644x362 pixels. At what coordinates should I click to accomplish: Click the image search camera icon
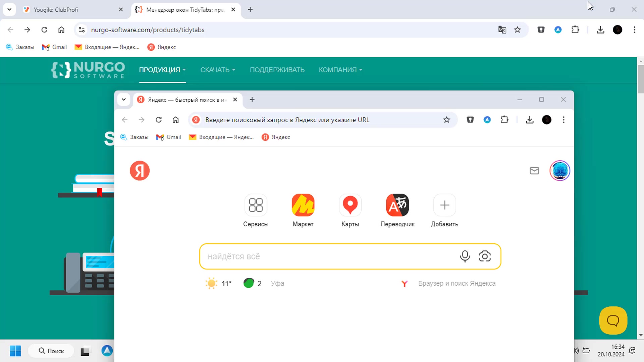click(x=485, y=256)
